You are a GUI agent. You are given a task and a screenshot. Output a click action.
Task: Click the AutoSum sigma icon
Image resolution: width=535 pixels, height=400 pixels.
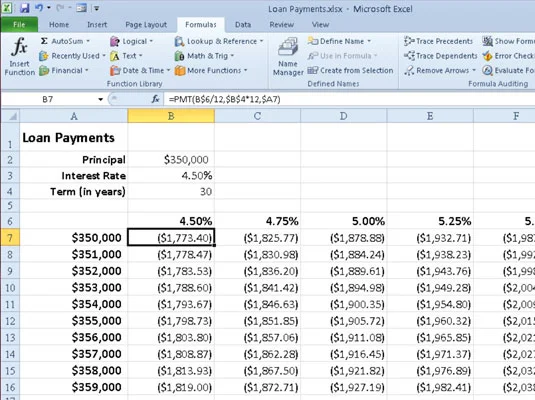pos(44,41)
